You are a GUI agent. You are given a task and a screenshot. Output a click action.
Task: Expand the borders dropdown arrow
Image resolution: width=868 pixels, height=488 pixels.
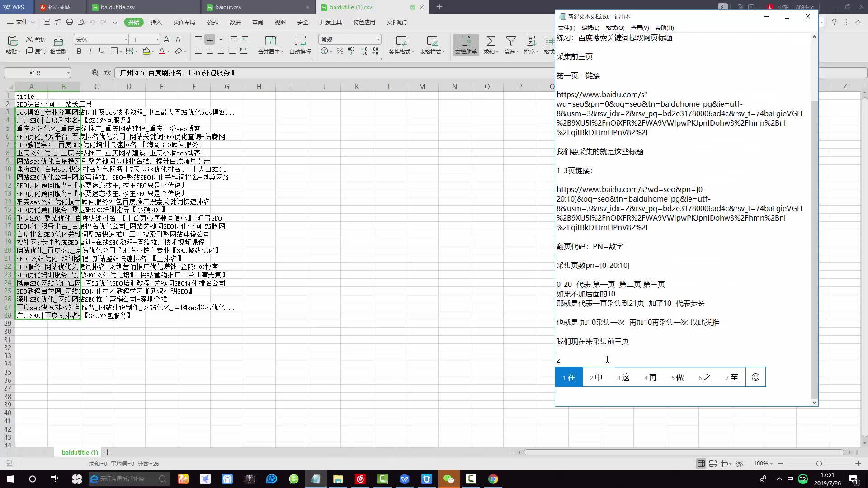(x=121, y=51)
